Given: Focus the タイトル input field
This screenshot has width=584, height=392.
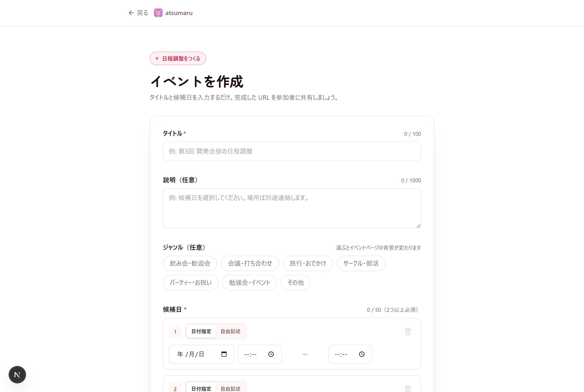Looking at the screenshot, I should click(292, 151).
